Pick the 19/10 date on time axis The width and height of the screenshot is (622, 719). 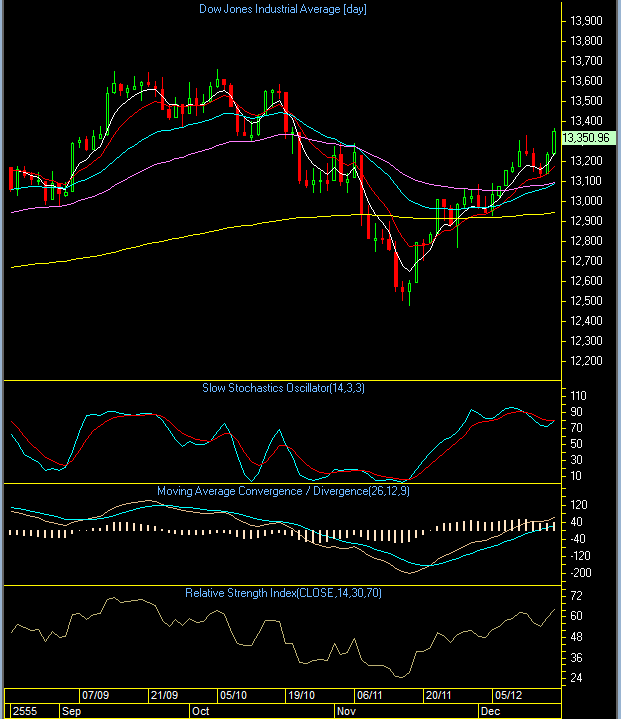[x=301, y=695]
